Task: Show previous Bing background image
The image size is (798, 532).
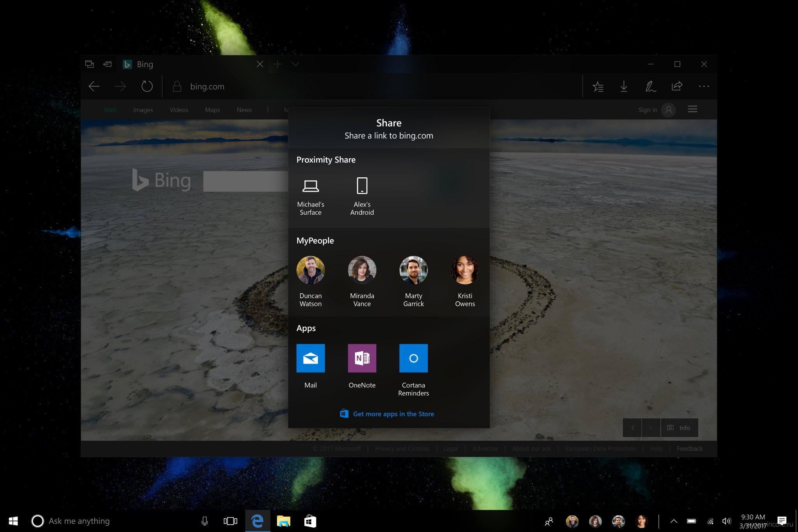Action: point(632,428)
